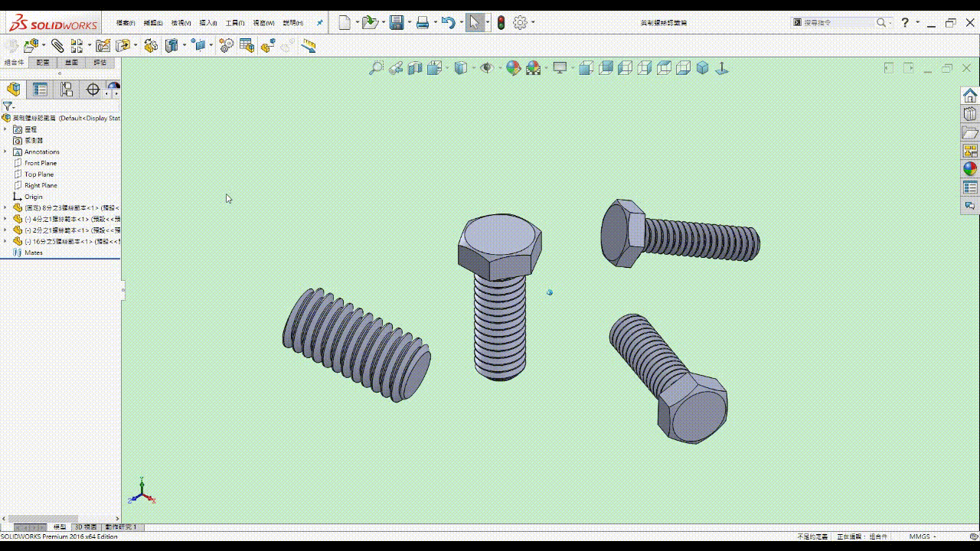Expand the Annotations folder in tree
The height and width of the screenshot is (551, 980).
(x=5, y=152)
